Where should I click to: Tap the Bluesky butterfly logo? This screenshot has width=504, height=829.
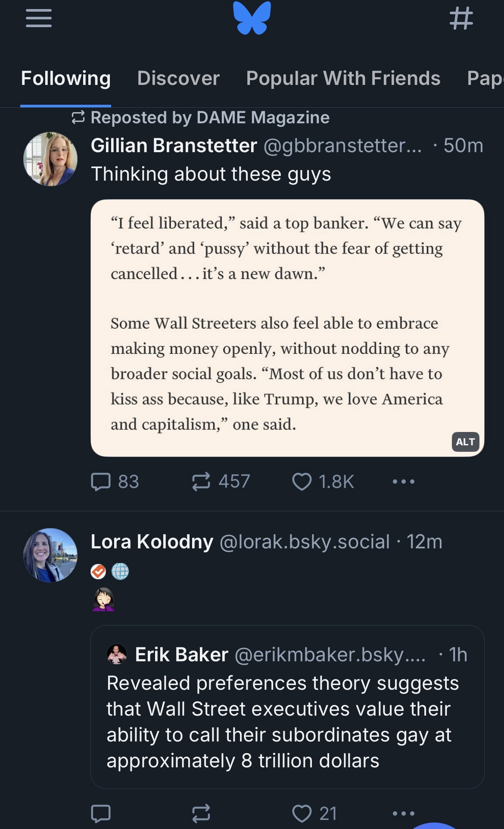coord(252,18)
